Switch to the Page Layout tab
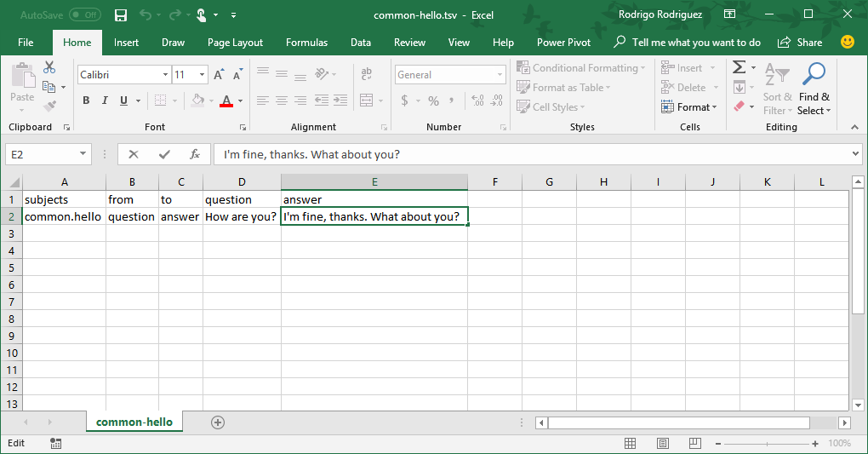The image size is (868, 454). pyautogui.click(x=235, y=43)
